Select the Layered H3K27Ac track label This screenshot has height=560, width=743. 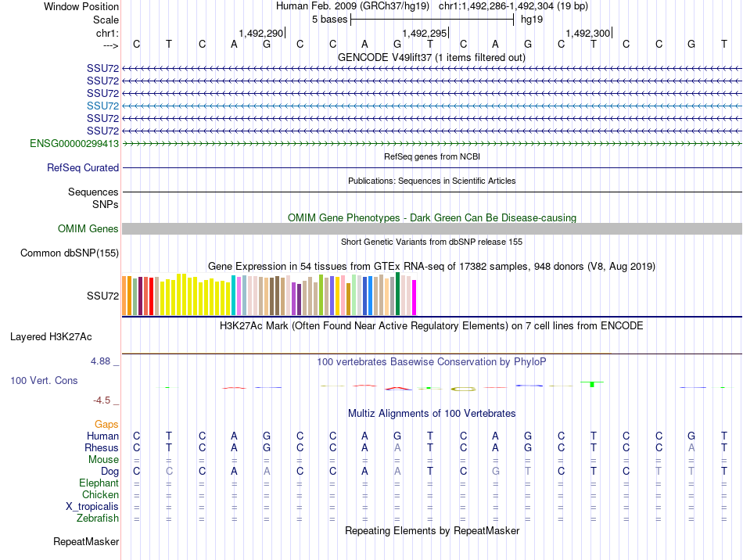(51, 337)
